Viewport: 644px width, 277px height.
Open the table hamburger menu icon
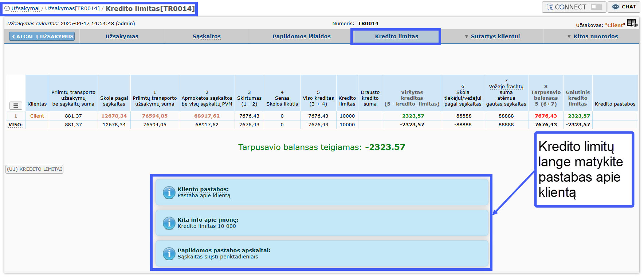(16, 106)
